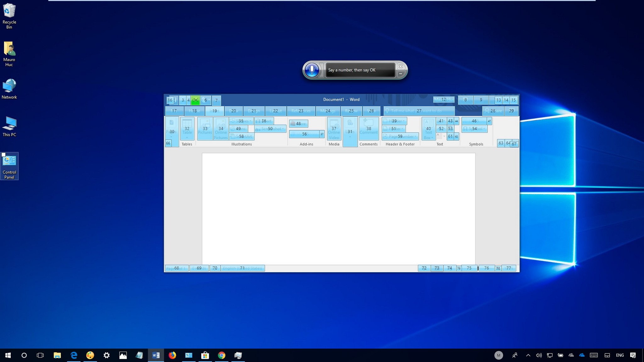644x362 pixels.
Task: Select the Online Pictures icon
Action: pyautogui.click(x=221, y=128)
